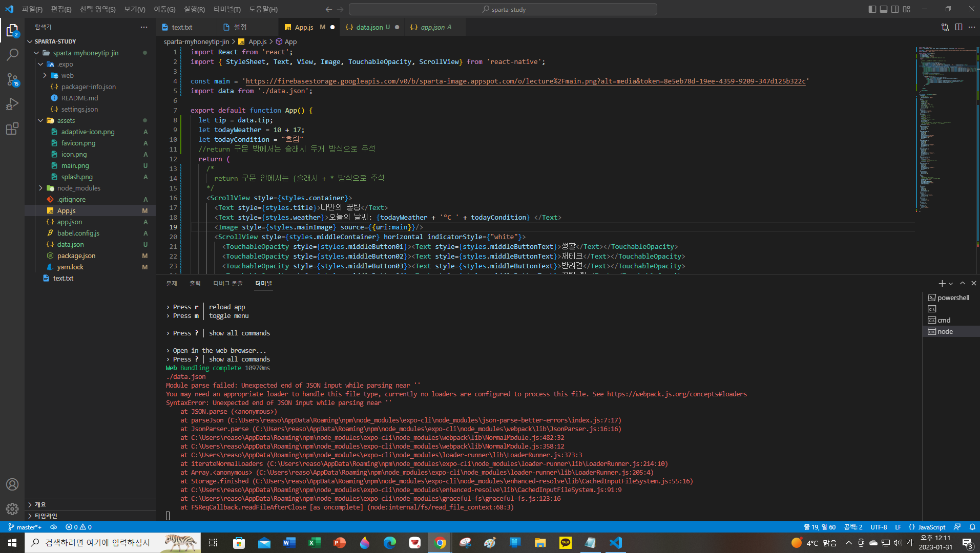Click the LF end-of-line button
This screenshot has width=980, height=553.
898,527
